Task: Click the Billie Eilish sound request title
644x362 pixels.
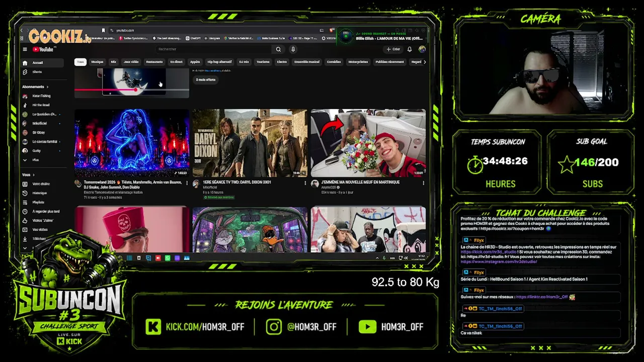Action: (389, 39)
